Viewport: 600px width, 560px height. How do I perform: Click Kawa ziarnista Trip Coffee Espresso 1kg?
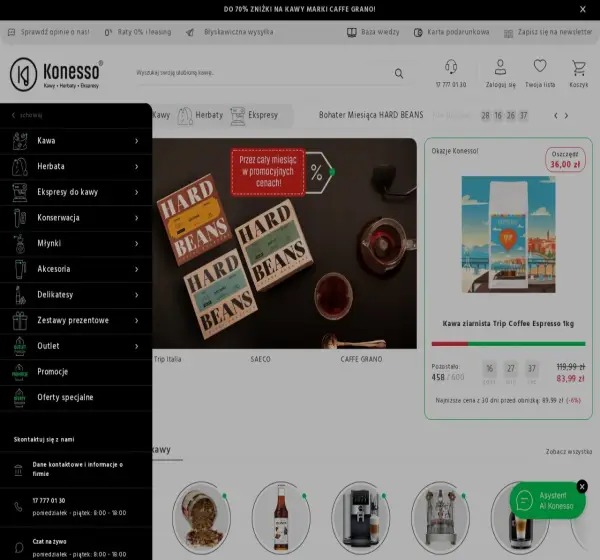tap(508, 324)
